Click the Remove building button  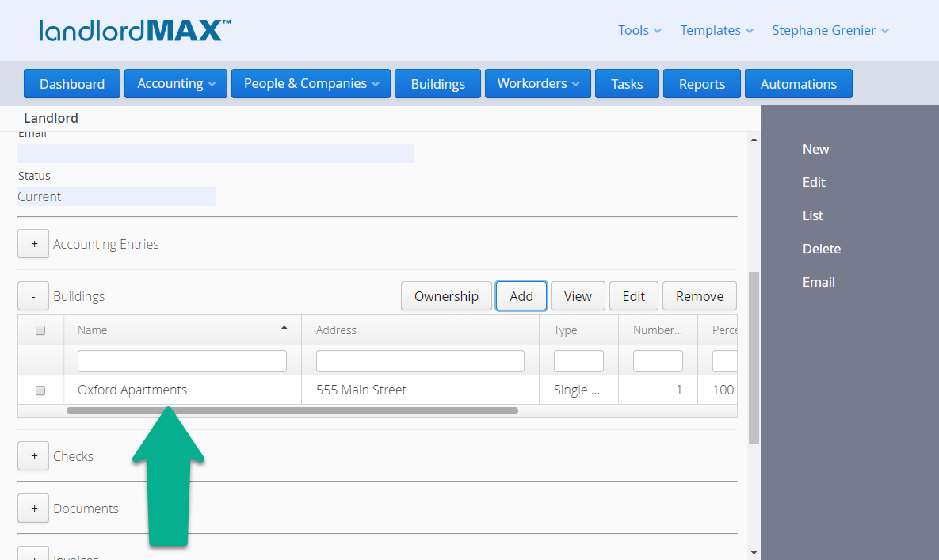pos(700,296)
